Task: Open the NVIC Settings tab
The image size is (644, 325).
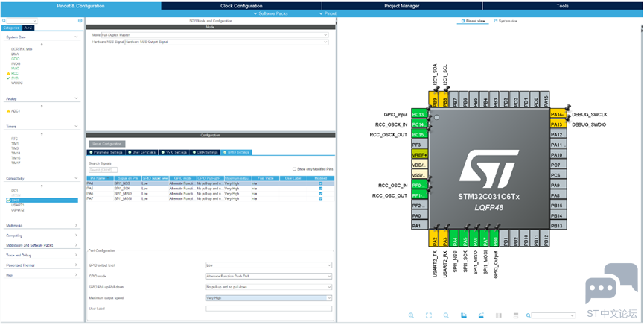Action: (x=174, y=152)
